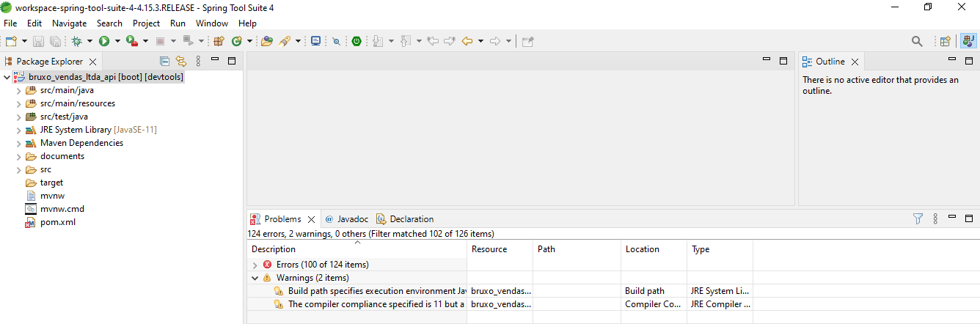Click the Previous Annotation icon
This screenshot has width=980, height=324.
point(406,41)
